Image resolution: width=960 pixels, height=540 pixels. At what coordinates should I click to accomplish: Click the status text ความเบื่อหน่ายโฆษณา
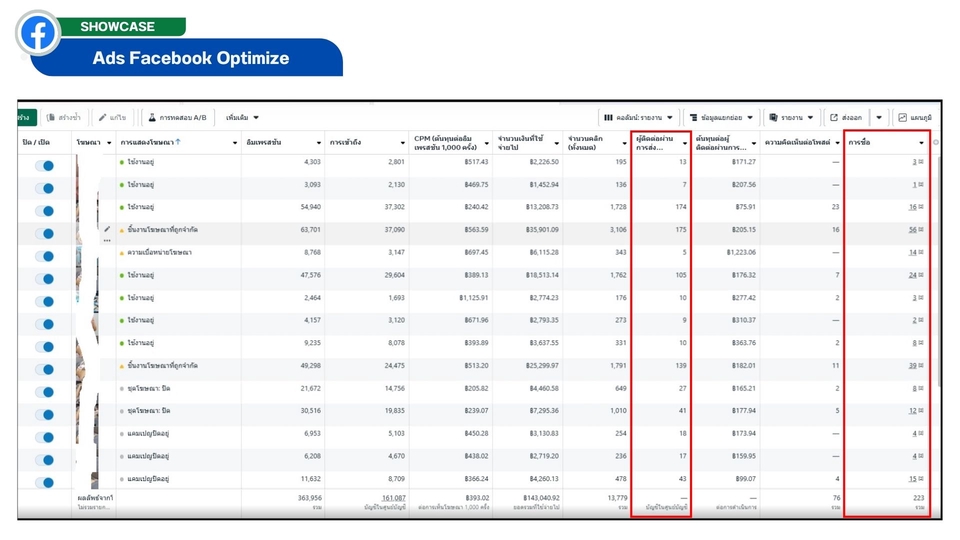point(159,252)
